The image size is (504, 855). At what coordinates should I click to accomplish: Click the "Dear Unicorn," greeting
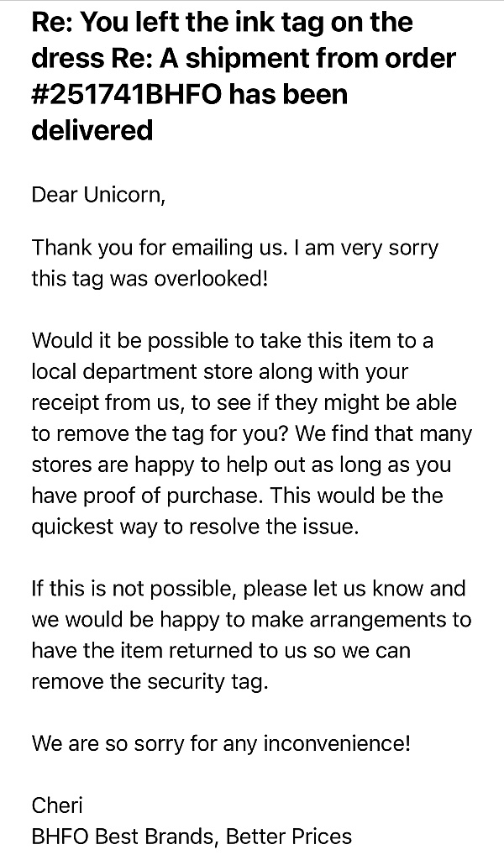coord(98,195)
